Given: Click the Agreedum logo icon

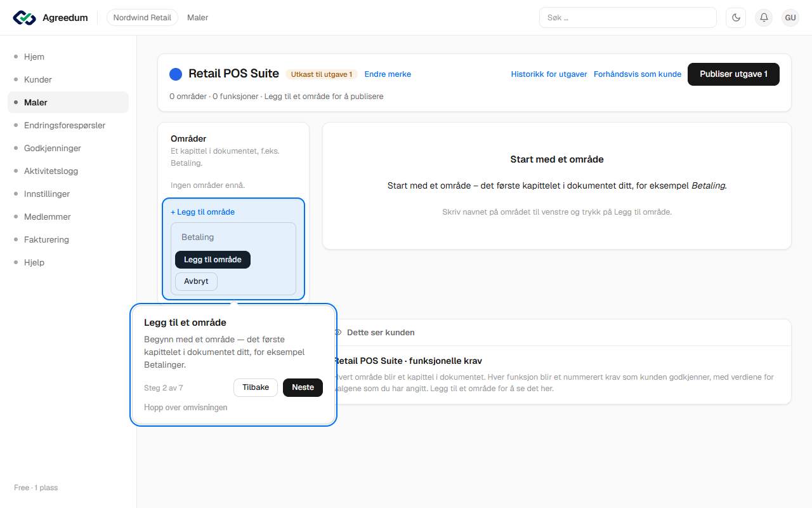Looking at the screenshot, I should pyautogui.click(x=25, y=18).
